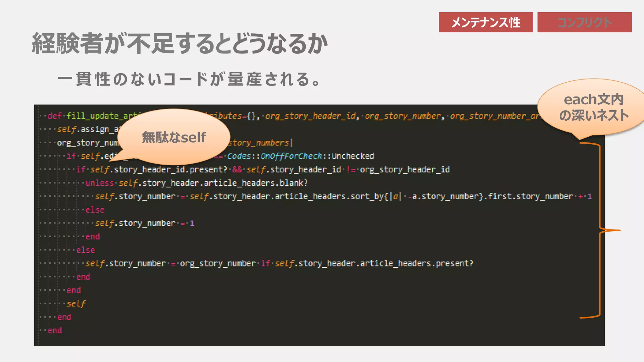
Task: Click the second else keyword, less indented
Action: pos(86,250)
